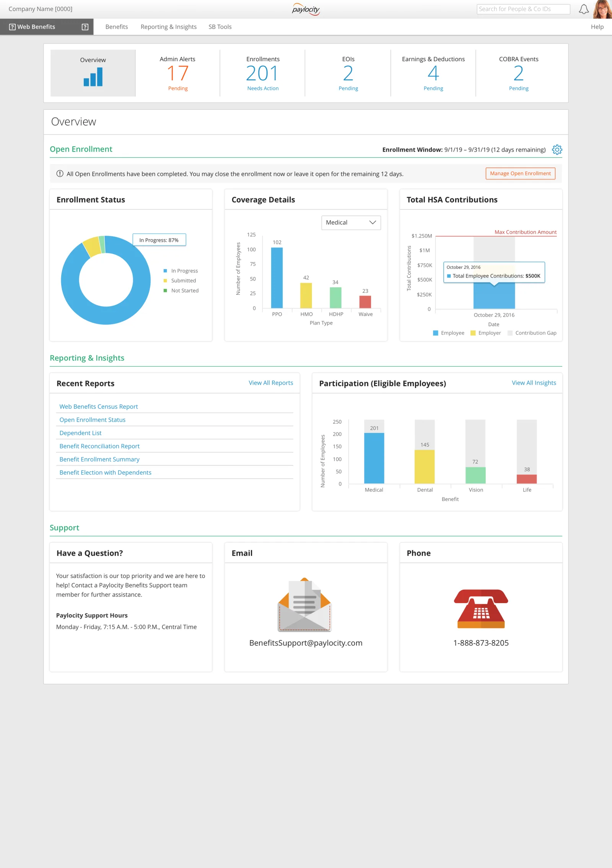Open the SB Tools menu

[x=220, y=27]
